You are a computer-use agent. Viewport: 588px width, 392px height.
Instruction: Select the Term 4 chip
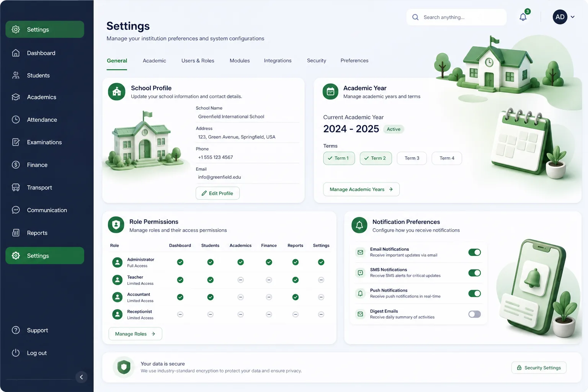coord(447,158)
